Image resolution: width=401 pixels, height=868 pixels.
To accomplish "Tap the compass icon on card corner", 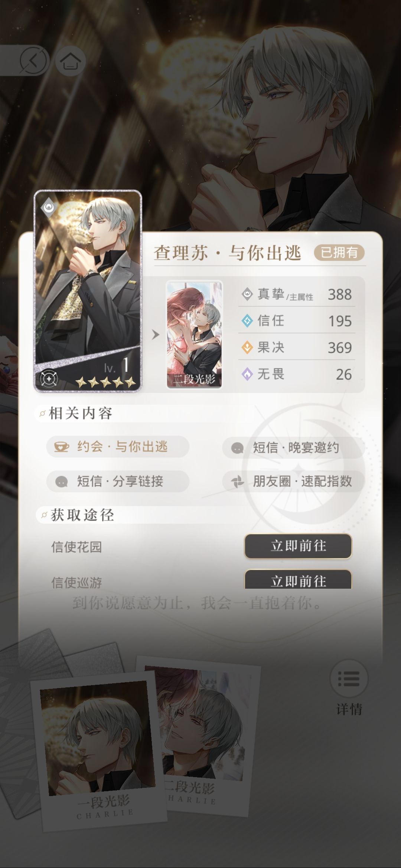I will pyautogui.click(x=49, y=378).
